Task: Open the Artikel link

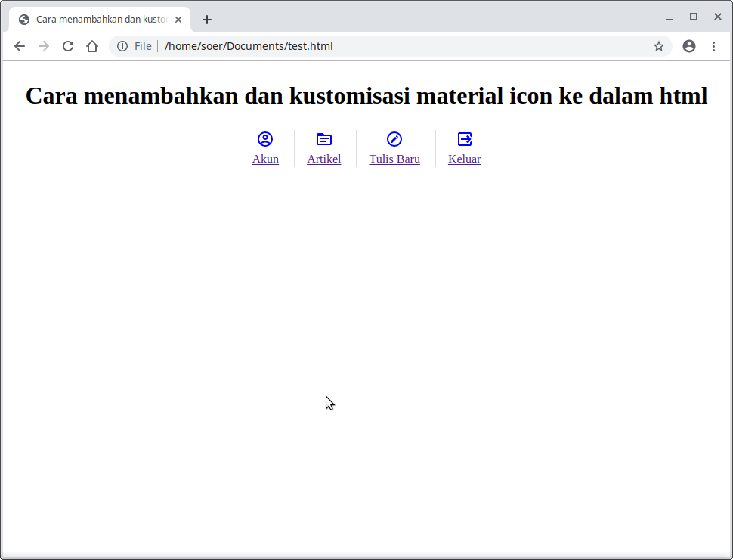Action: (x=323, y=159)
